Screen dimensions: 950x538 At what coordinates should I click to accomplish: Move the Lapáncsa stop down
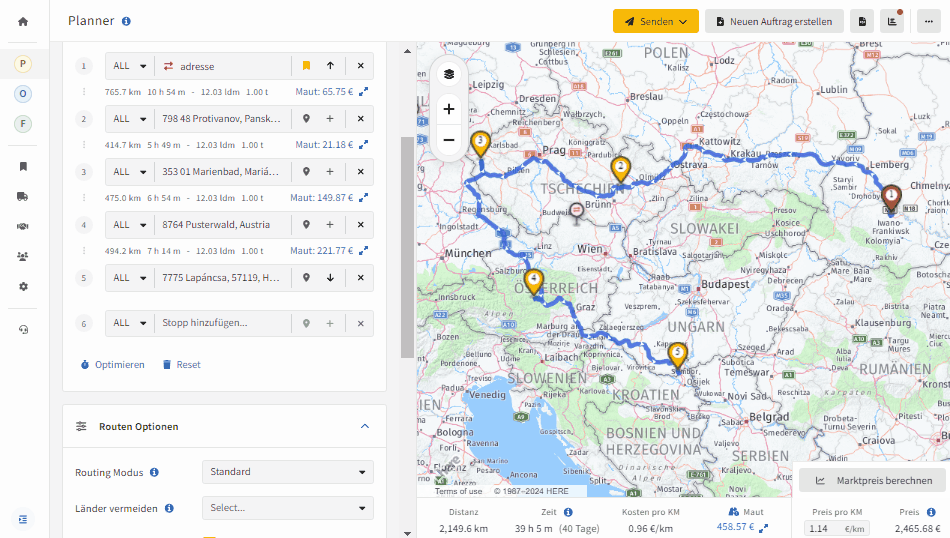point(330,277)
